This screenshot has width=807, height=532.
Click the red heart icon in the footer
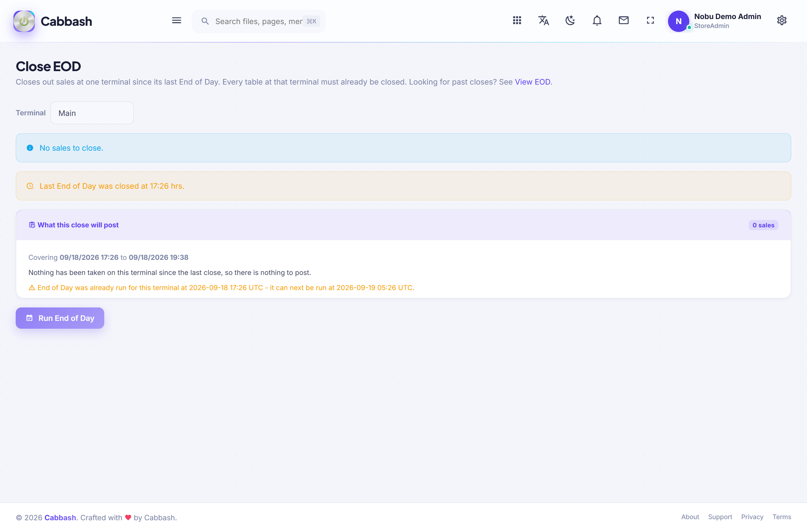pos(128,517)
